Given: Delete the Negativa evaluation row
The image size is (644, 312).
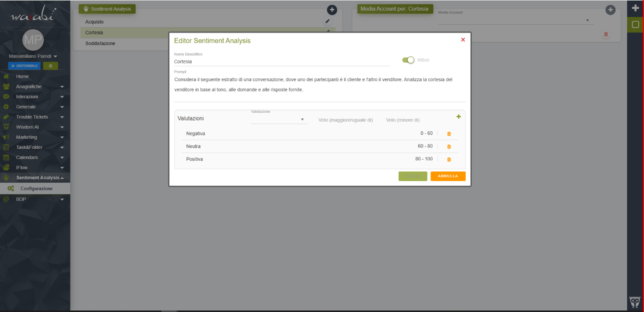Looking at the screenshot, I should pyautogui.click(x=449, y=134).
